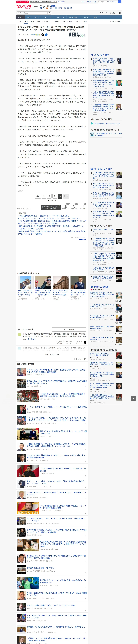Open the comment count 134 bubble
Screen dimensions: 138x644
(x=33, y=35)
